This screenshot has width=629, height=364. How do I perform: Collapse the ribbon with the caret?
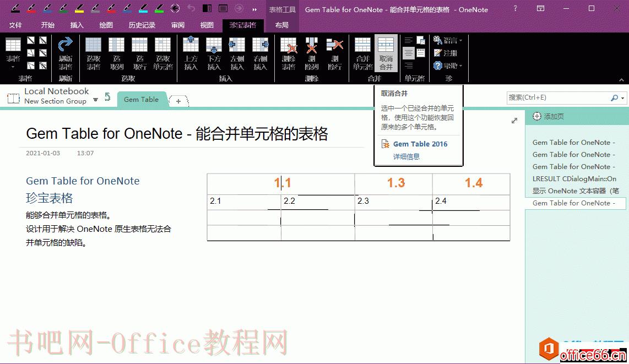click(621, 80)
